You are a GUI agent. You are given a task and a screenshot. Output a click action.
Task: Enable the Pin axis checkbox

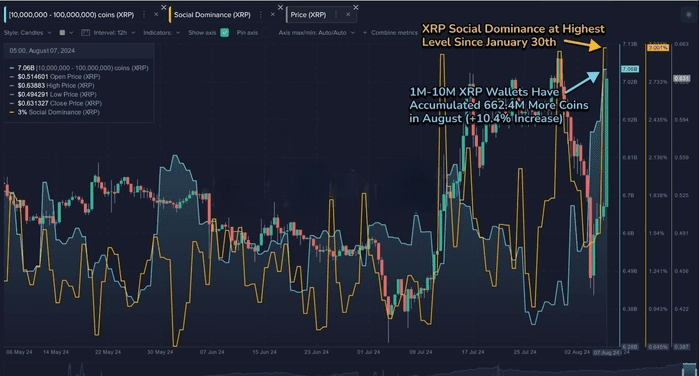[266, 33]
